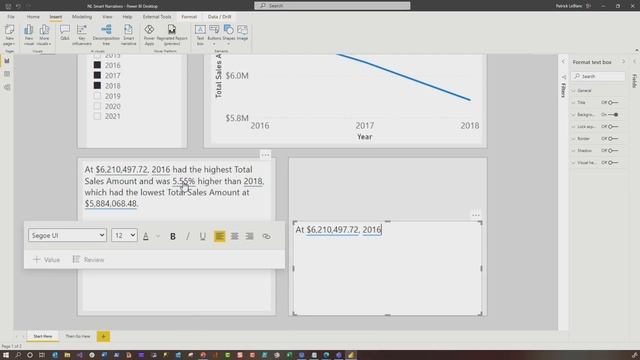Image resolution: width=640 pixels, height=360 pixels.
Task: Search in Format text box pane
Action: 598,76
